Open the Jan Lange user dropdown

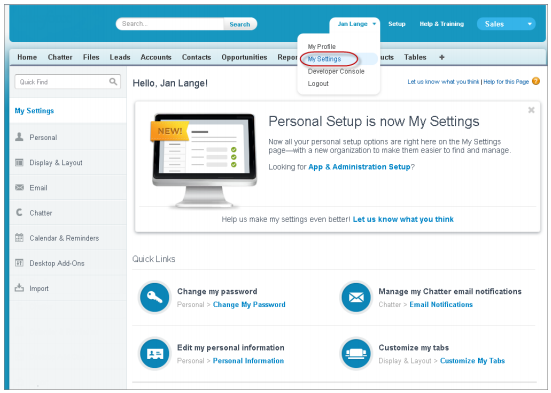click(x=356, y=24)
